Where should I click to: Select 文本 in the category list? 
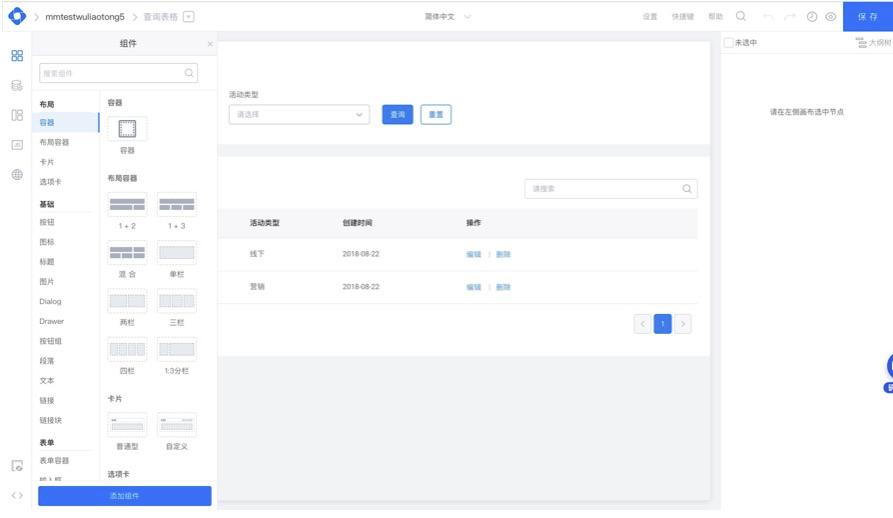(47, 380)
